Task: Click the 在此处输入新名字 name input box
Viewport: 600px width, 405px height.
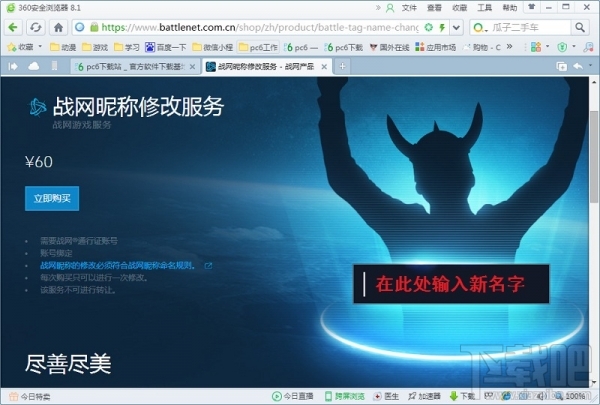Action: (x=451, y=284)
